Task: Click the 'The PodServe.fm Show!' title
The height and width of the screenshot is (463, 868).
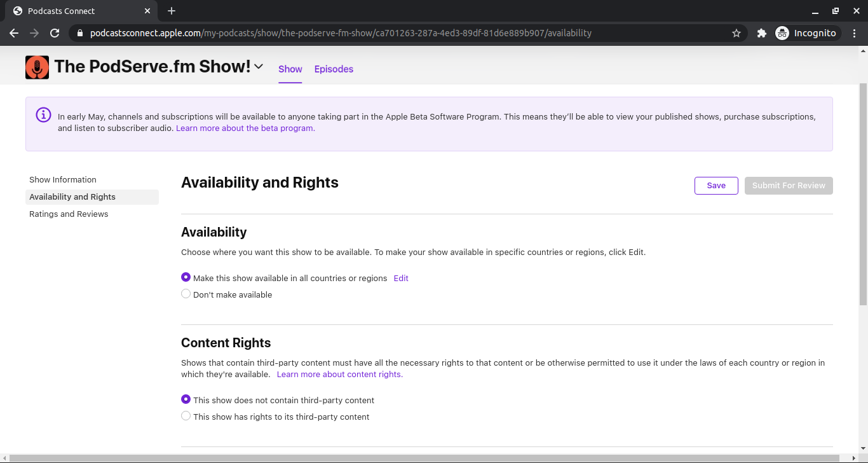Action: click(x=153, y=66)
